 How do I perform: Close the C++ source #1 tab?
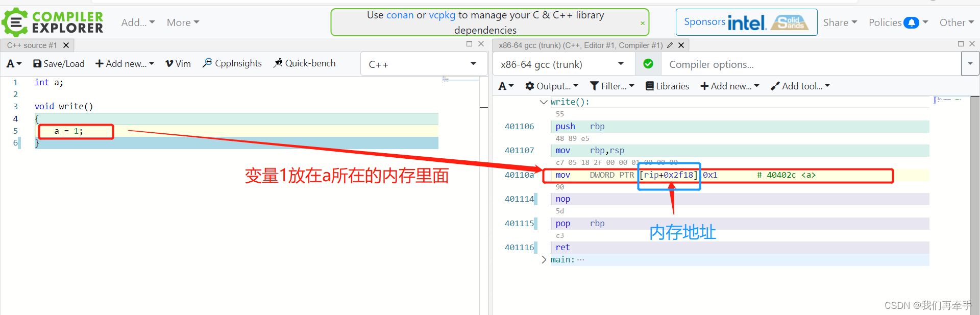(66, 45)
